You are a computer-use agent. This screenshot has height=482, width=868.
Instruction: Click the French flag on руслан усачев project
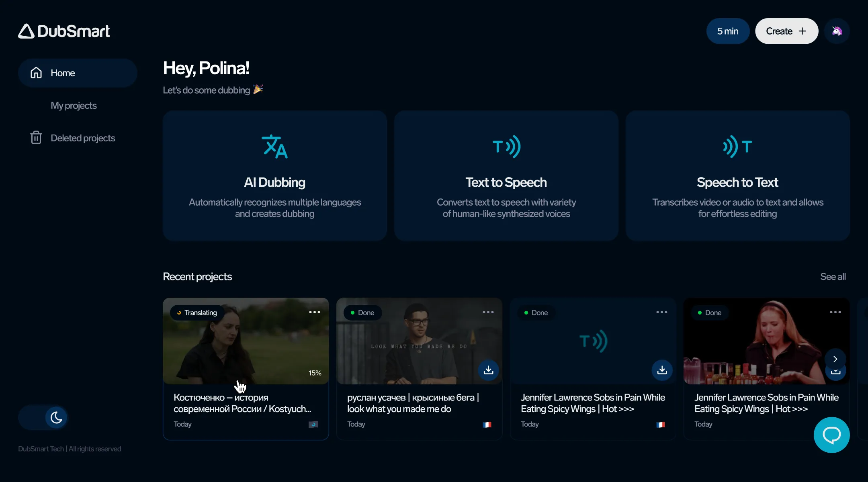487,425
